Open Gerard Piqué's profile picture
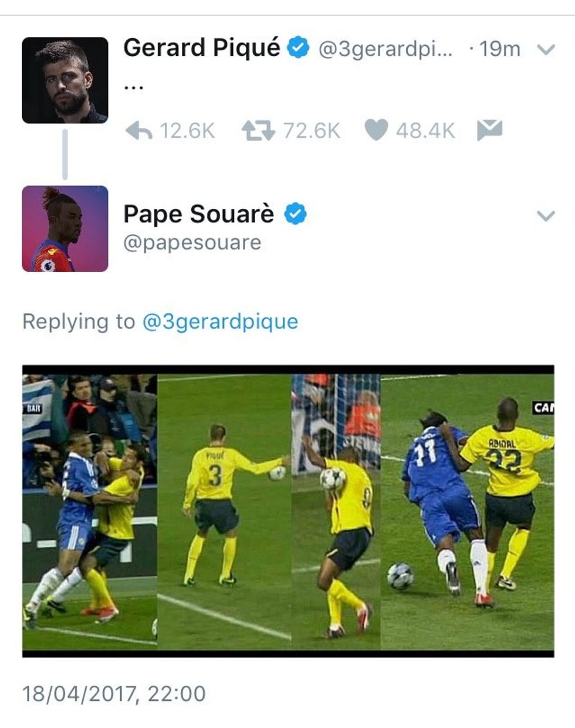Screen dimensions: 575x728 (65, 80)
